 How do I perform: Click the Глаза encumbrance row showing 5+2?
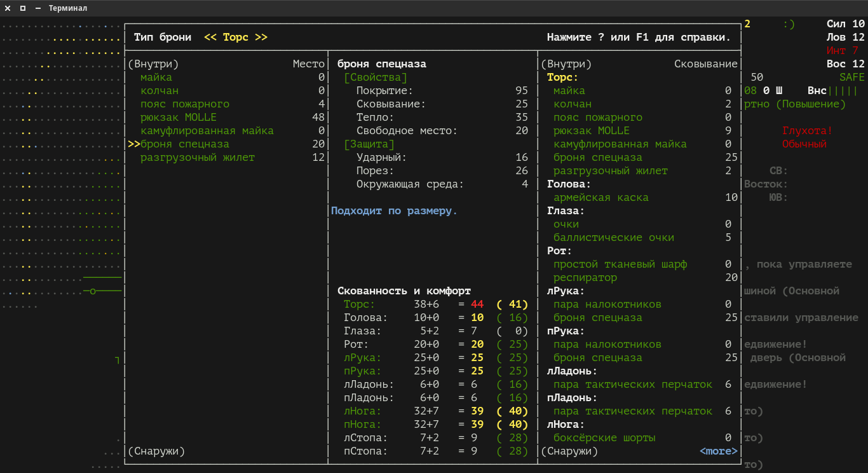(x=436, y=331)
